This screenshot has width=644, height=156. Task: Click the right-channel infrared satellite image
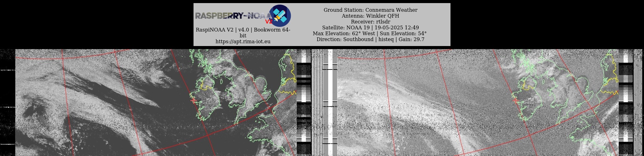point(478,103)
